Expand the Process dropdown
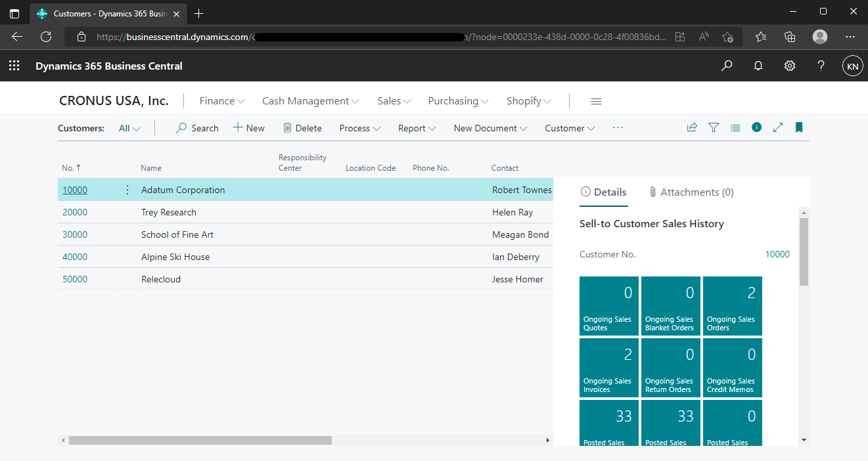 click(360, 128)
